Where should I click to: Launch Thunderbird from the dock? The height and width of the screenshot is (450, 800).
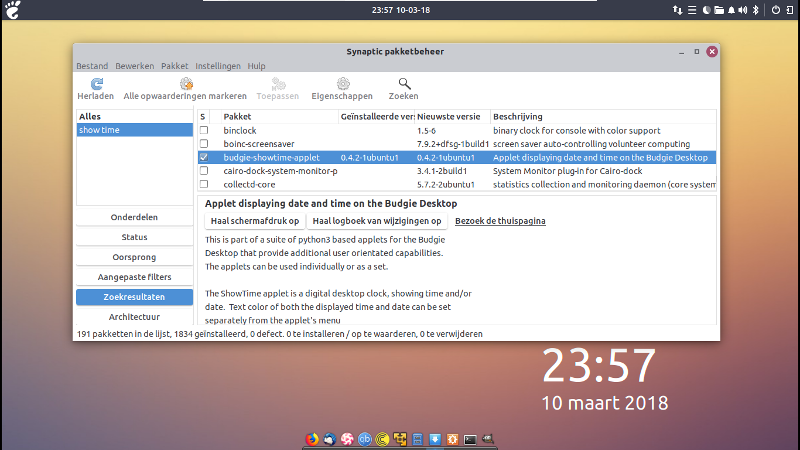330,439
